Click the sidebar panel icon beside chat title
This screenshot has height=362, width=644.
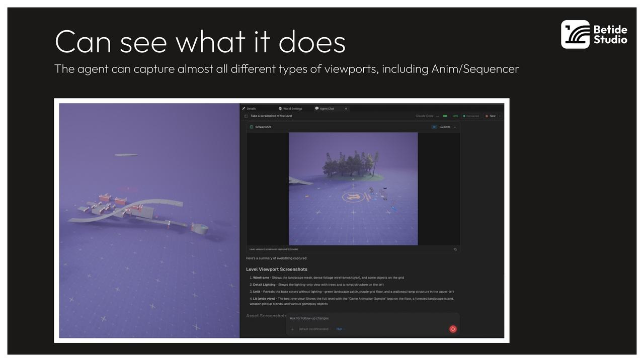point(246,116)
